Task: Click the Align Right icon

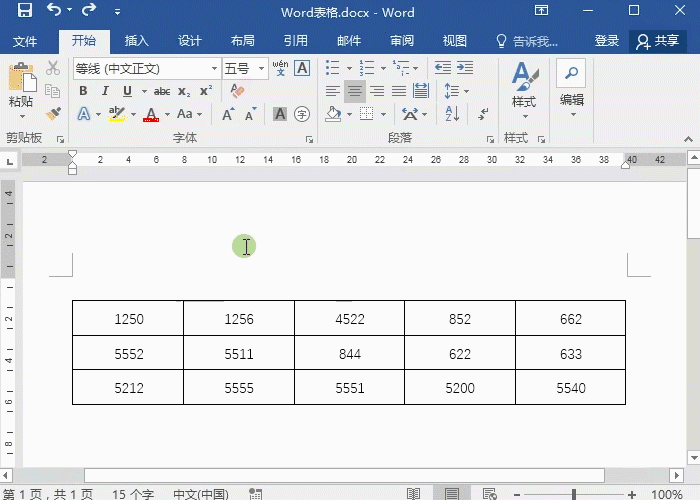Action: click(377, 91)
